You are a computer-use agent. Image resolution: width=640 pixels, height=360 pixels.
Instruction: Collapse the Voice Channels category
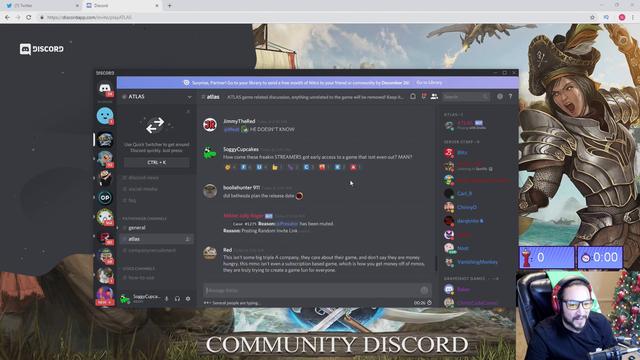click(x=139, y=269)
